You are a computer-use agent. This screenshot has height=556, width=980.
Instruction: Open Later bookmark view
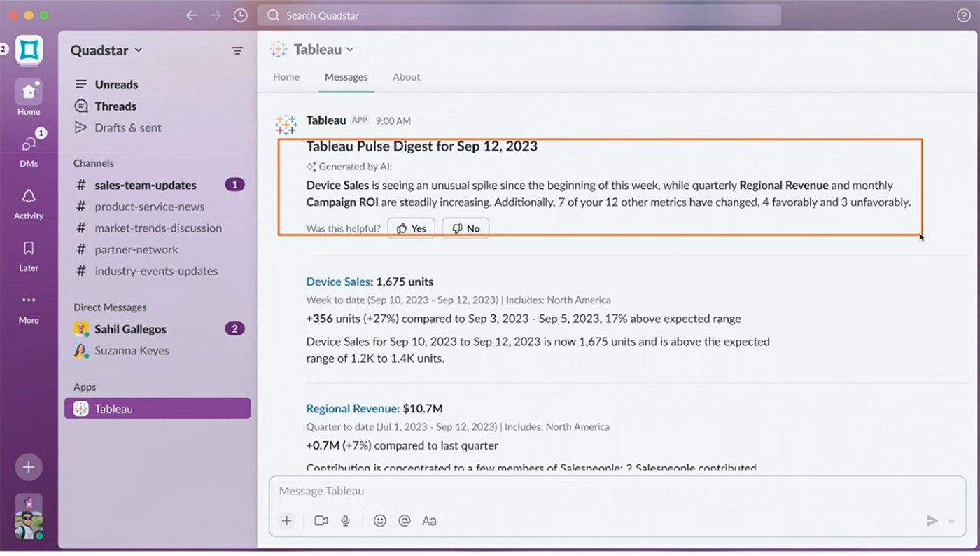click(x=29, y=255)
